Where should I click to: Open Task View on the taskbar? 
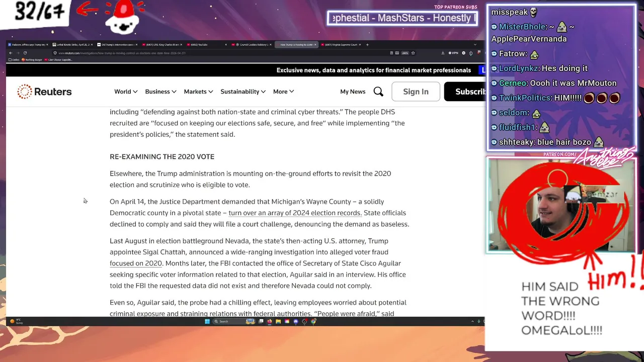[x=261, y=321]
